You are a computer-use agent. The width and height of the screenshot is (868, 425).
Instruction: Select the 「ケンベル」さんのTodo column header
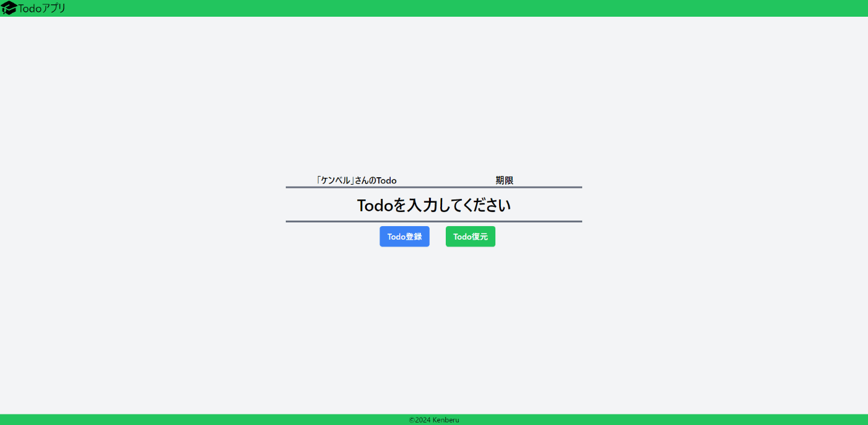coord(356,180)
